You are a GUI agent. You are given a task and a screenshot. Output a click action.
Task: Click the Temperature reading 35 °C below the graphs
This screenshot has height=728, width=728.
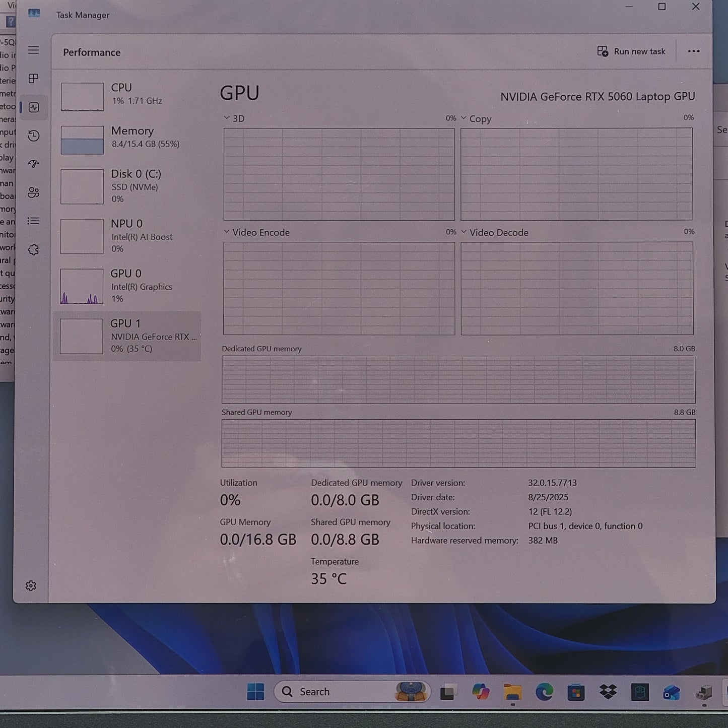[328, 579]
